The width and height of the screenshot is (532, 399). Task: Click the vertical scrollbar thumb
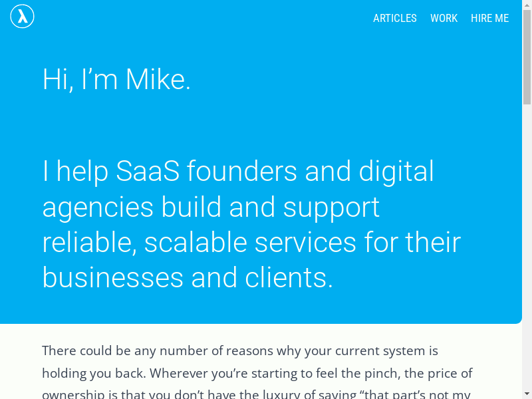point(527,57)
